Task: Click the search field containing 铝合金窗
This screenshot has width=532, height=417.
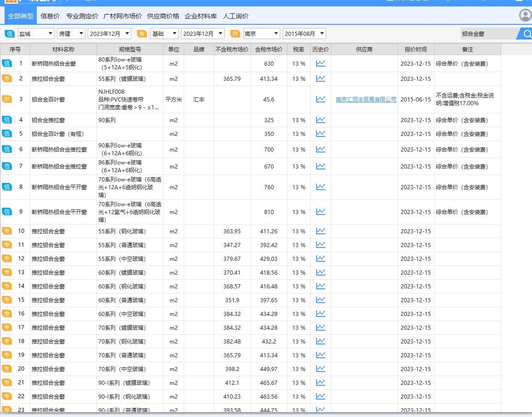Action: tap(488, 34)
